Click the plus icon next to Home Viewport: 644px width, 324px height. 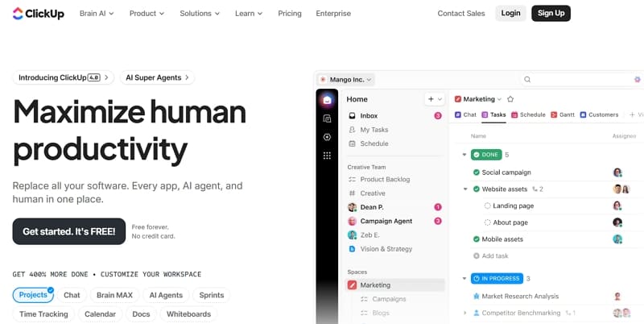pos(431,99)
